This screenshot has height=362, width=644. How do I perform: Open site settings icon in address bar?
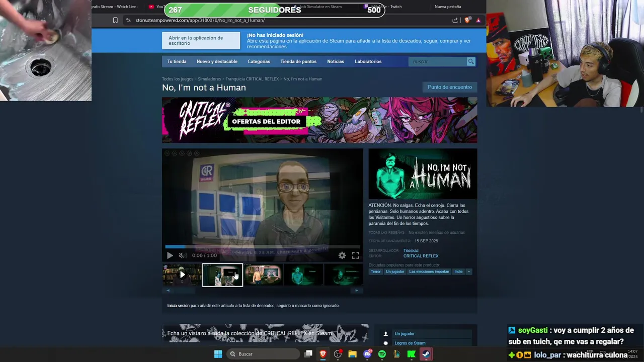(128, 20)
